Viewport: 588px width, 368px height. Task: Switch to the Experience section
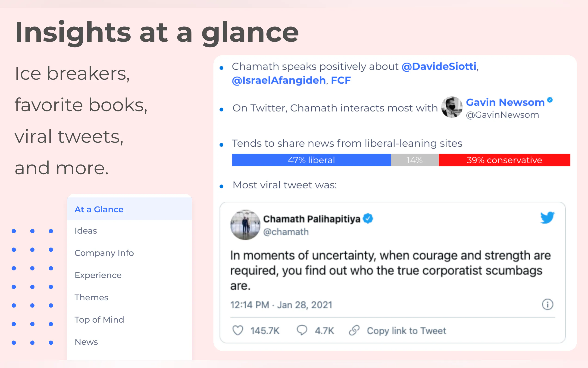point(98,275)
